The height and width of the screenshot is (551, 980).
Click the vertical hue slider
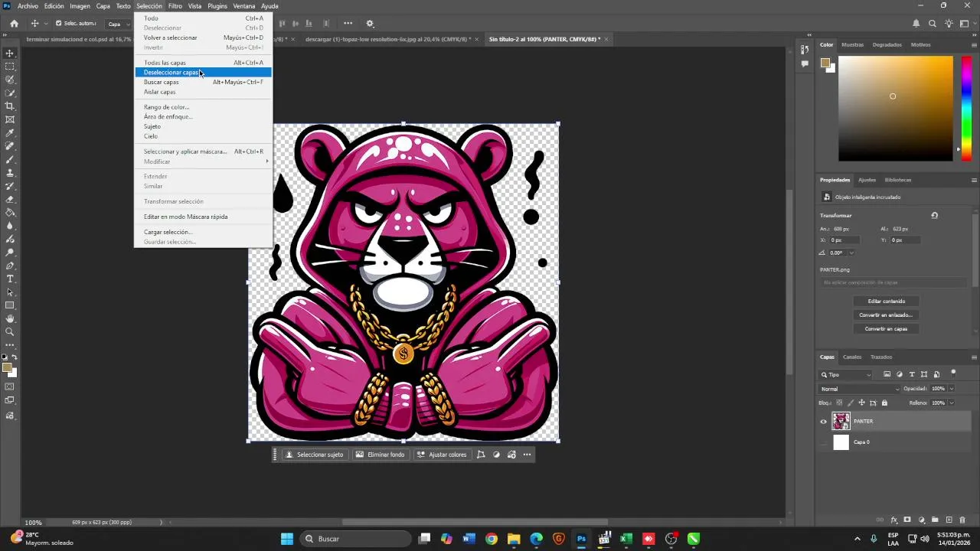[x=967, y=109]
